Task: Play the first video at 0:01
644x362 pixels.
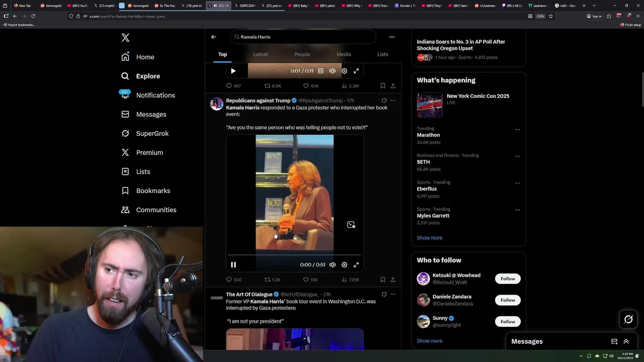Action: coord(233,71)
